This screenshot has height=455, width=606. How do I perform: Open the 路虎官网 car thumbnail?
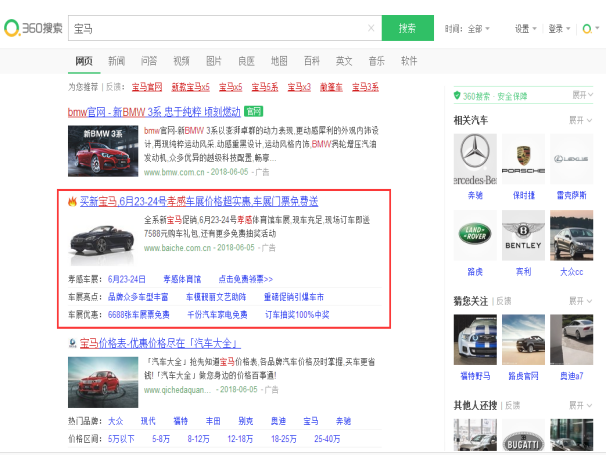coord(523,339)
